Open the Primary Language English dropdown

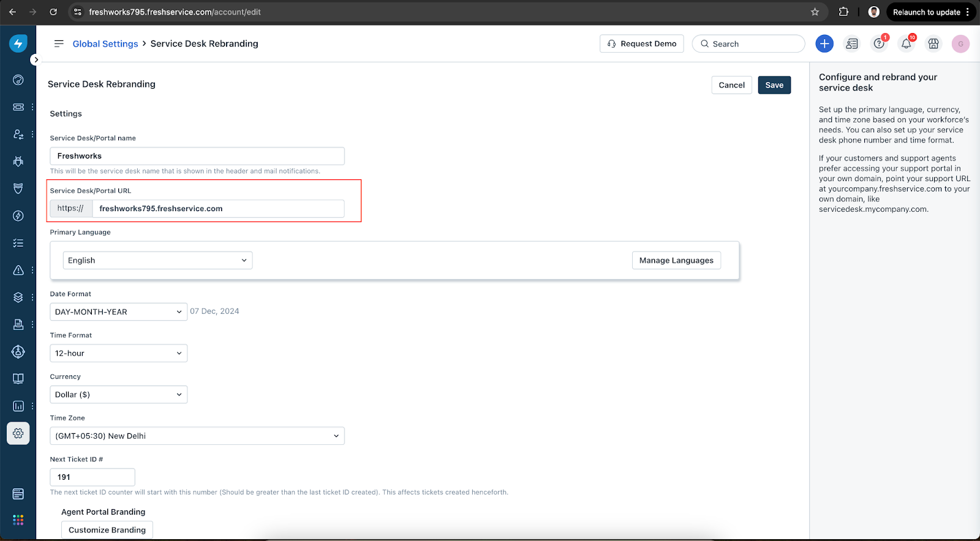tap(157, 260)
